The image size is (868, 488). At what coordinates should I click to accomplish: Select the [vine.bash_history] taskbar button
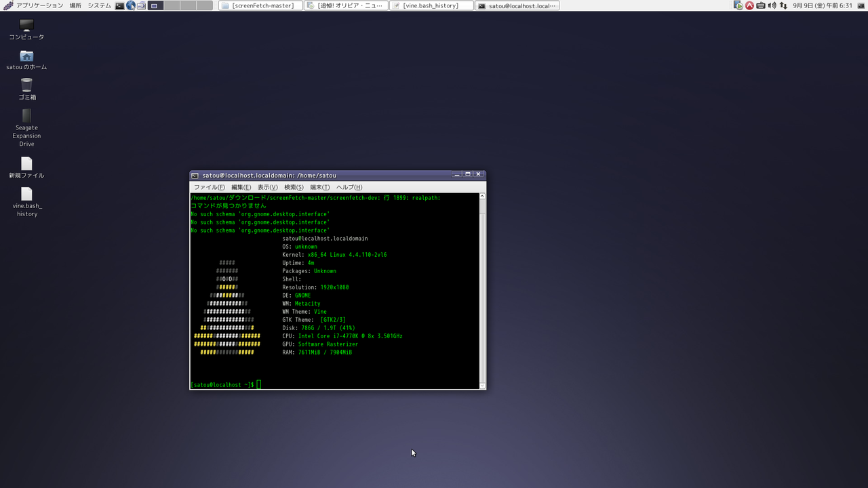431,5
